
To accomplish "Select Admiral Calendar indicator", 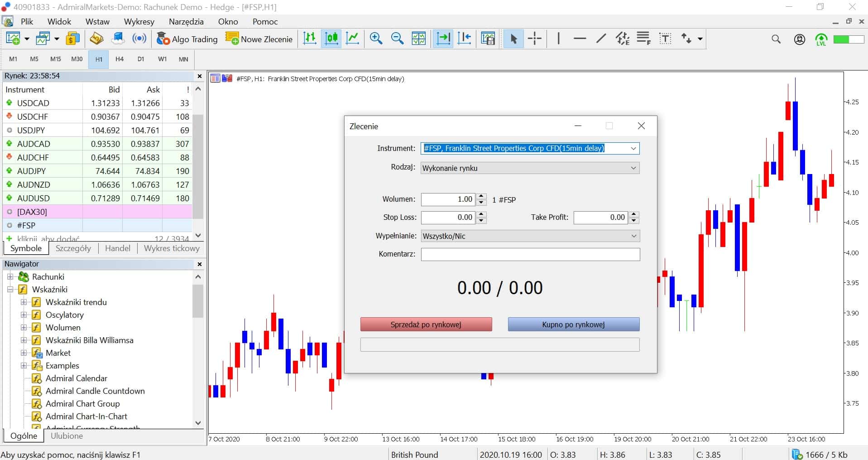I will [x=76, y=378].
